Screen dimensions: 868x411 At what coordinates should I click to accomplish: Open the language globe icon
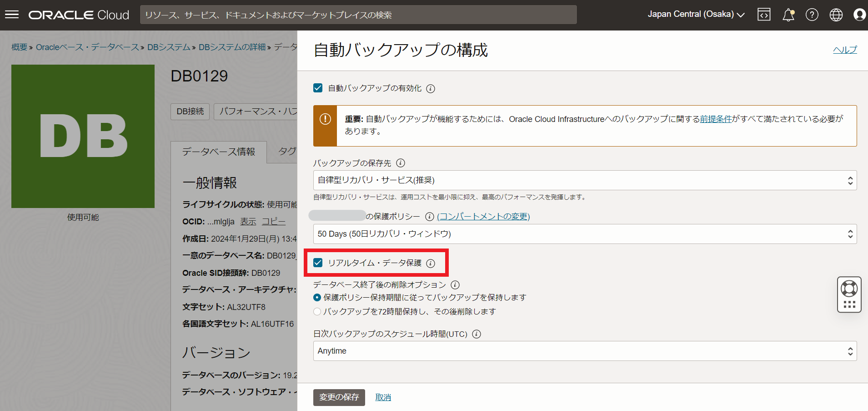(x=836, y=15)
